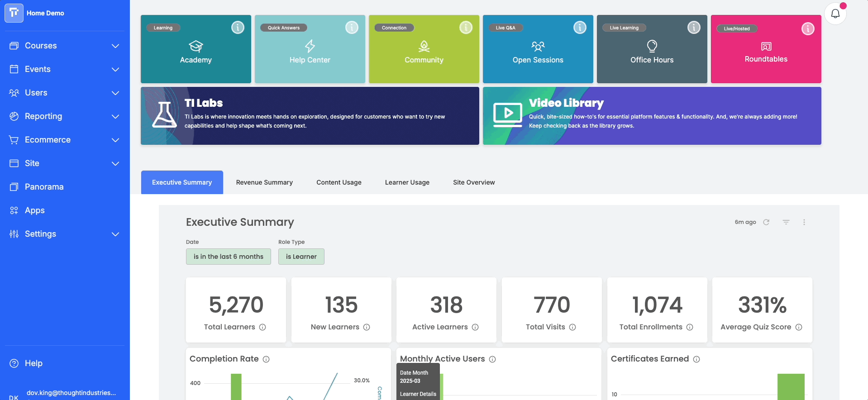Show Completion Rate info tooltip icon
Viewport: 868px width, 400px height.
(x=266, y=359)
